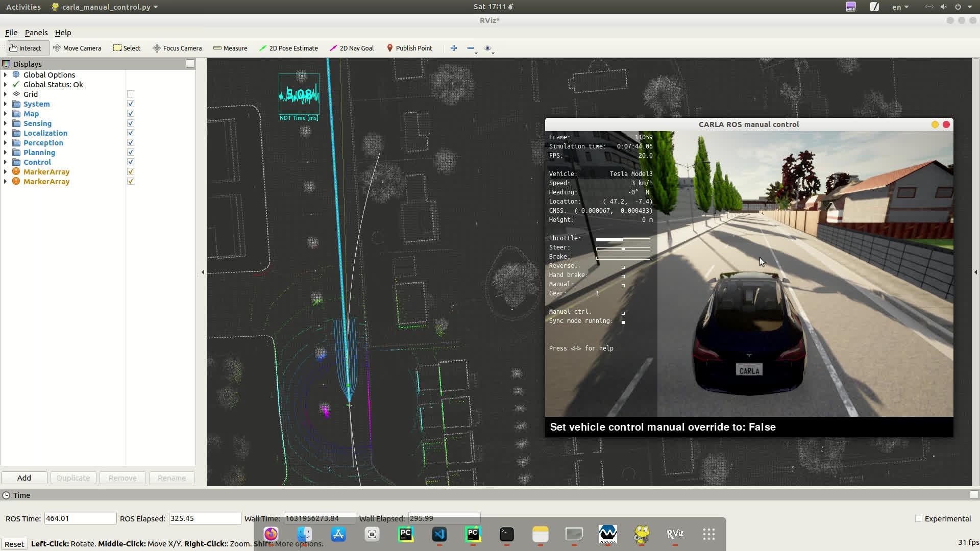Screen dimensions: 980x551
Task: Click the ROS Time input field
Action: (80, 518)
